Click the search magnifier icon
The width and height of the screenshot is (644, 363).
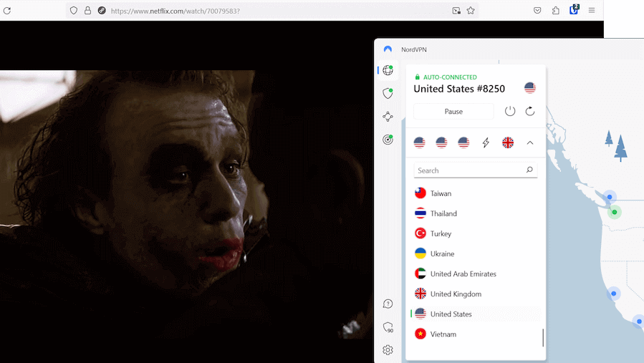[x=529, y=170]
